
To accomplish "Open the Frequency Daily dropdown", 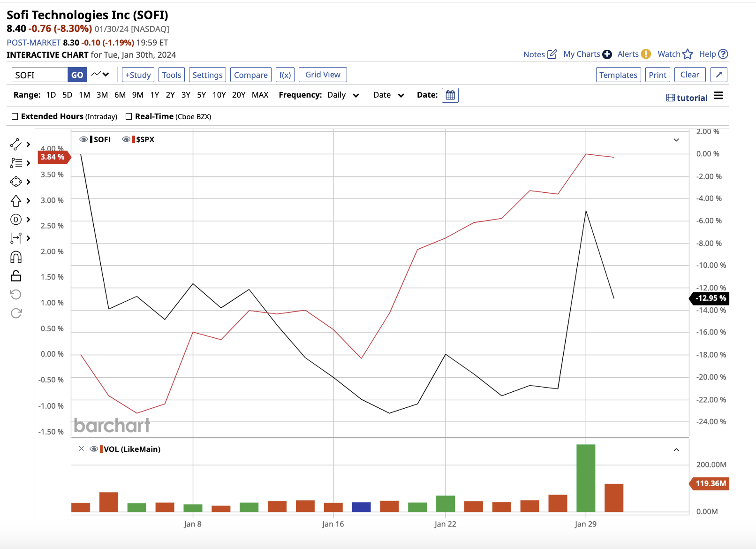I will (x=343, y=95).
